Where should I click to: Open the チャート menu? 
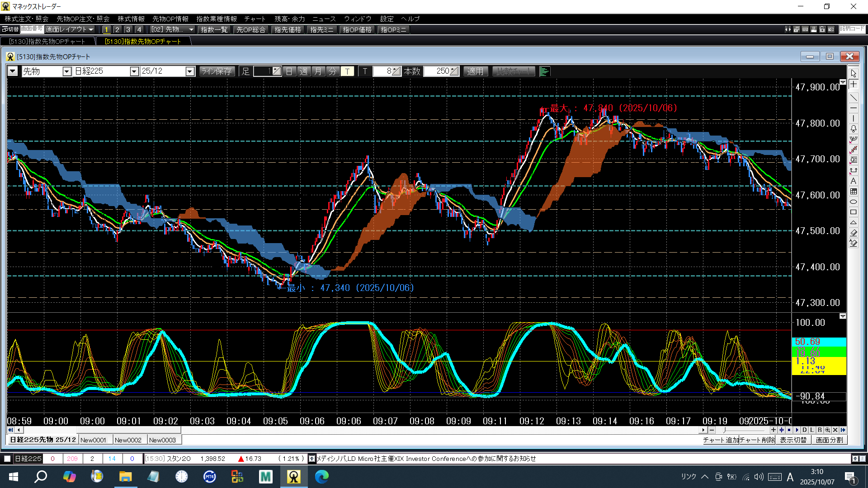point(255,19)
